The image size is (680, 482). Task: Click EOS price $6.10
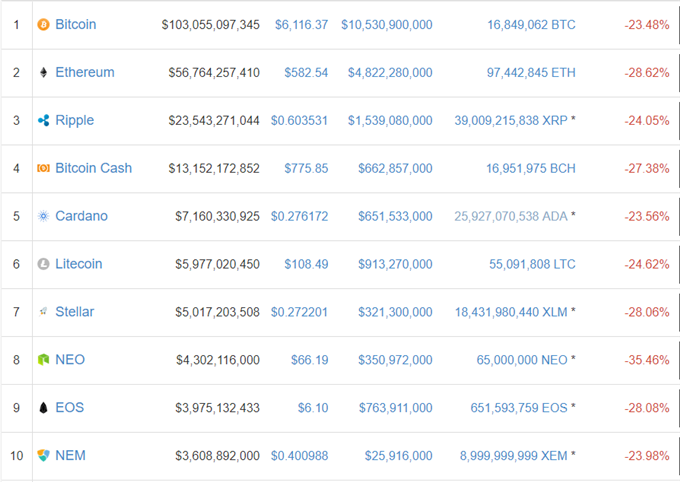pos(313,408)
